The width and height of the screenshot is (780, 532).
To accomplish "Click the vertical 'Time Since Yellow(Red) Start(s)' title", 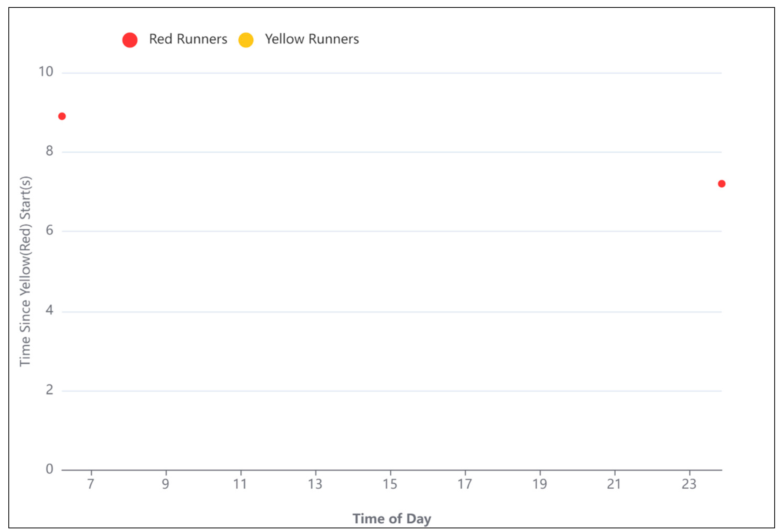I will click(25, 271).
